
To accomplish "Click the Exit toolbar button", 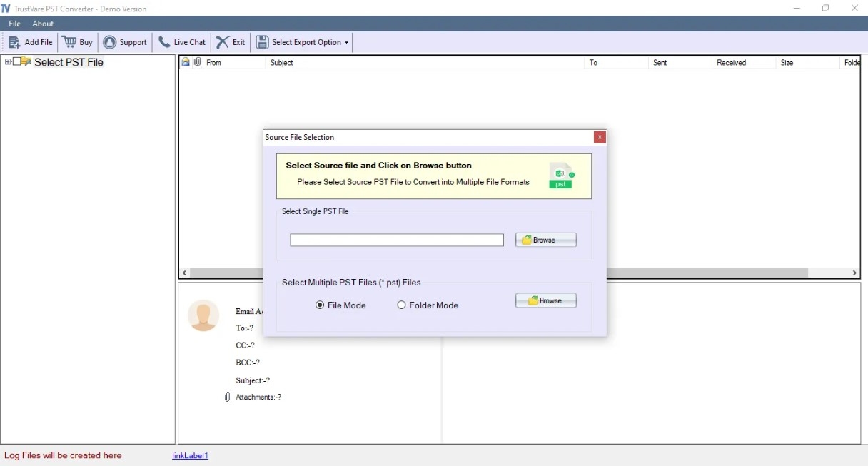I will click(x=231, y=42).
